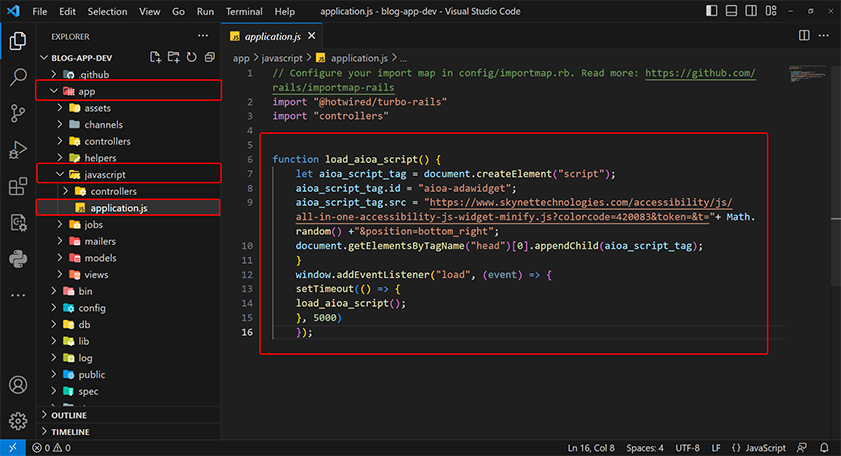Refresh the Explorer file tree
Image resolution: width=841 pixels, height=456 pixels.
191,57
